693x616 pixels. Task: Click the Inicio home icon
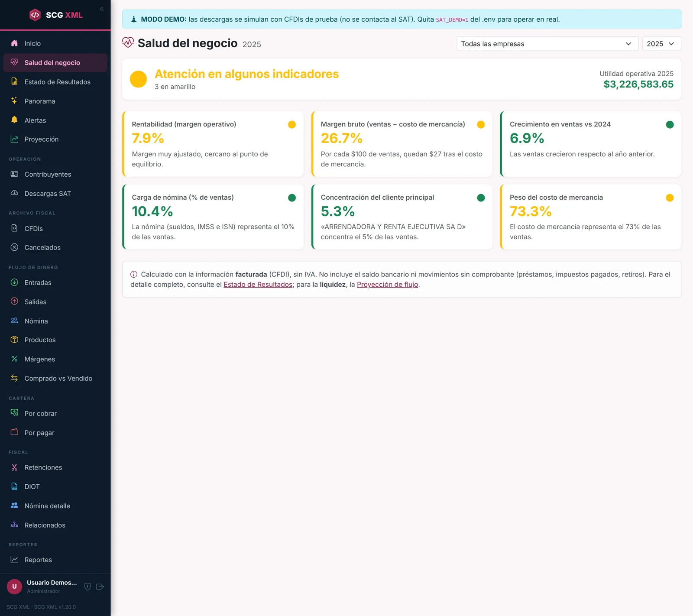[x=14, y=43]
